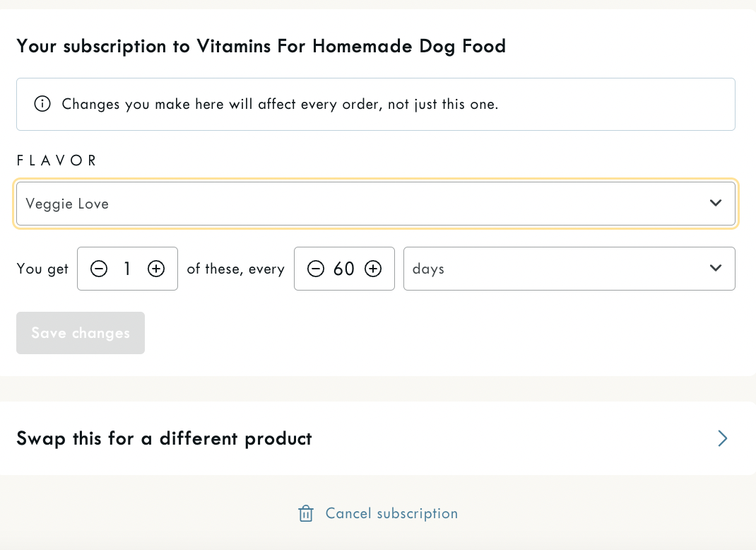Increase the 60 interval using plus icon
This screenshot has height=550, width=756.
point(373,269)
